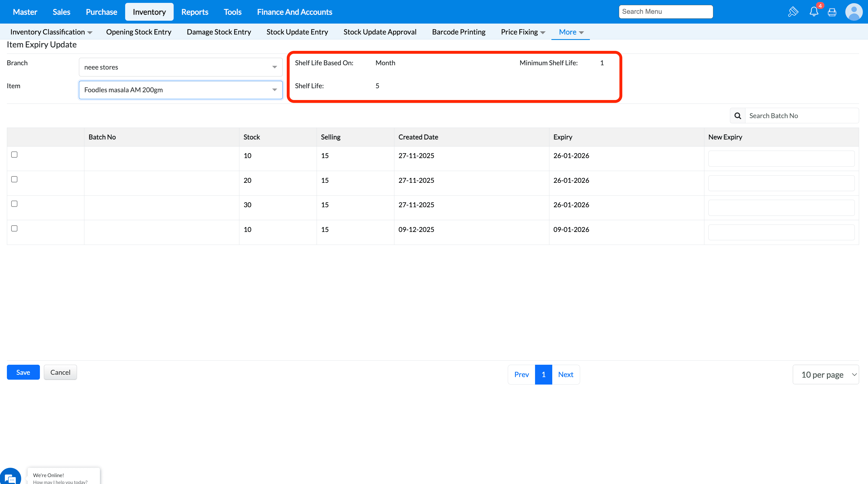The height and width of the screenshot is (484, 868).
Task: Open the Reports menu
Action: (x=194, y=12)
